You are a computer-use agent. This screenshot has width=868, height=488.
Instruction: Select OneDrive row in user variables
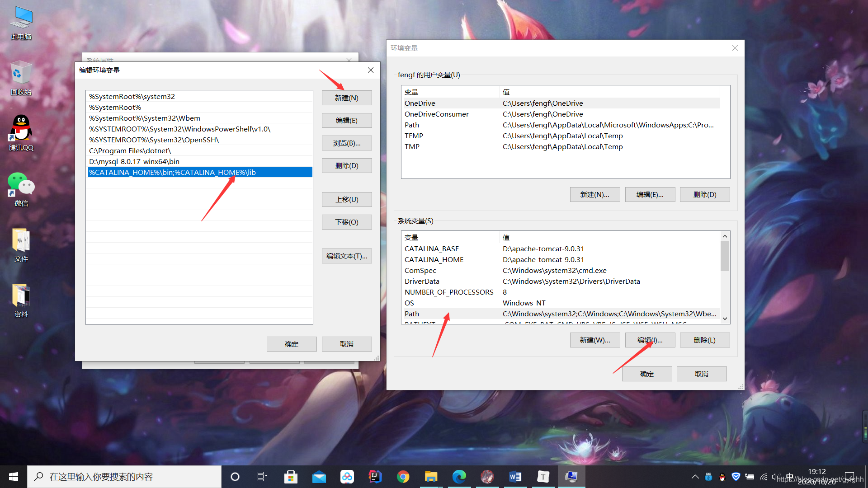point(561,103)
